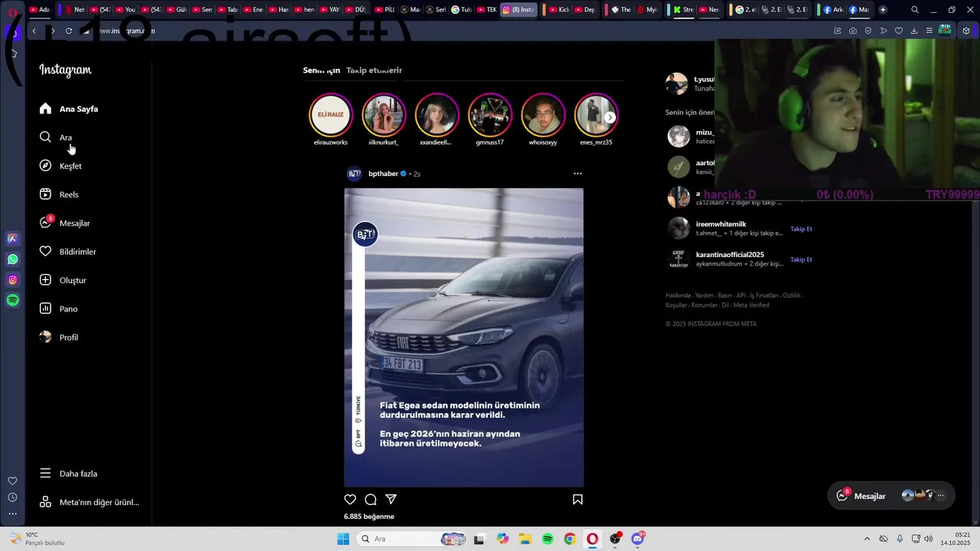
Task: Save bpthaber post with bookmark icon
Action: 578,500
